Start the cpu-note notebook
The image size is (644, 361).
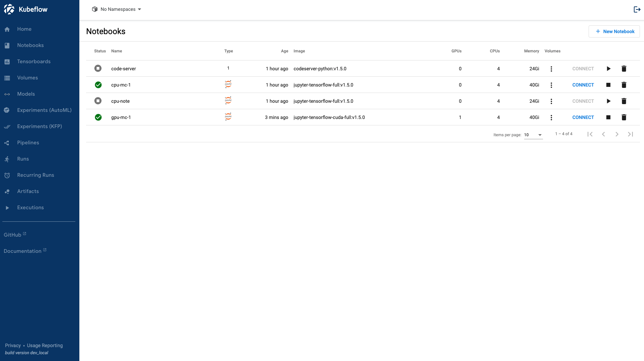pos(608,101)
